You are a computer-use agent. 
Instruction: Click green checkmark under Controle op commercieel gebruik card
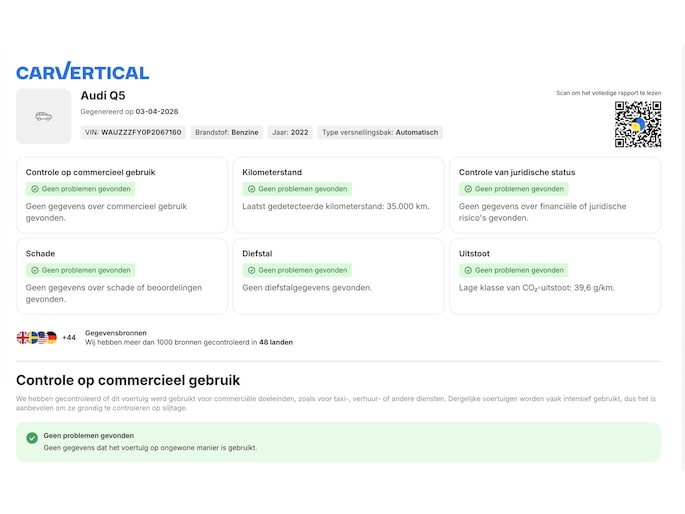pos(34,189)
